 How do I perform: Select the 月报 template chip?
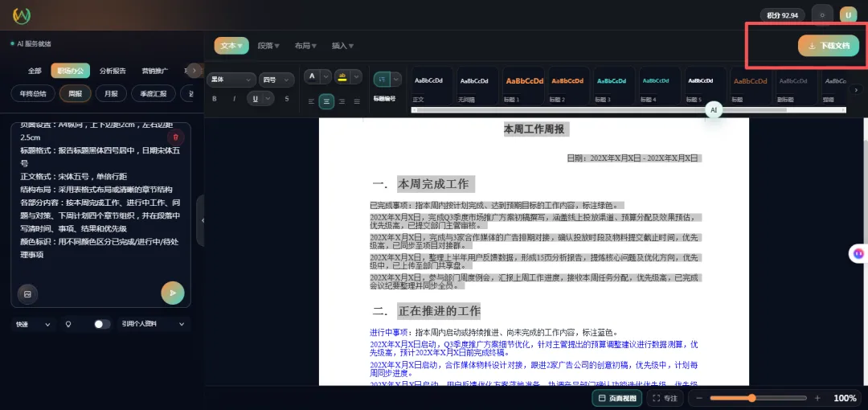tap(111, 93)
